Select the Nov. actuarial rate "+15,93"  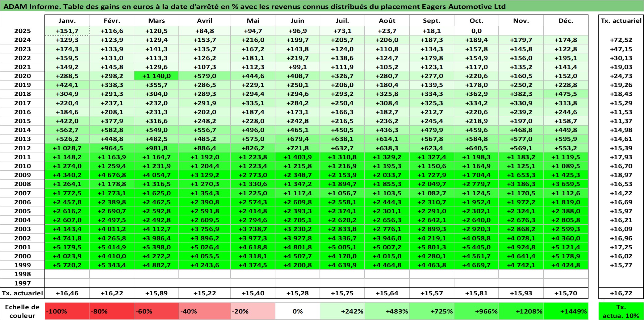(521, 293)
